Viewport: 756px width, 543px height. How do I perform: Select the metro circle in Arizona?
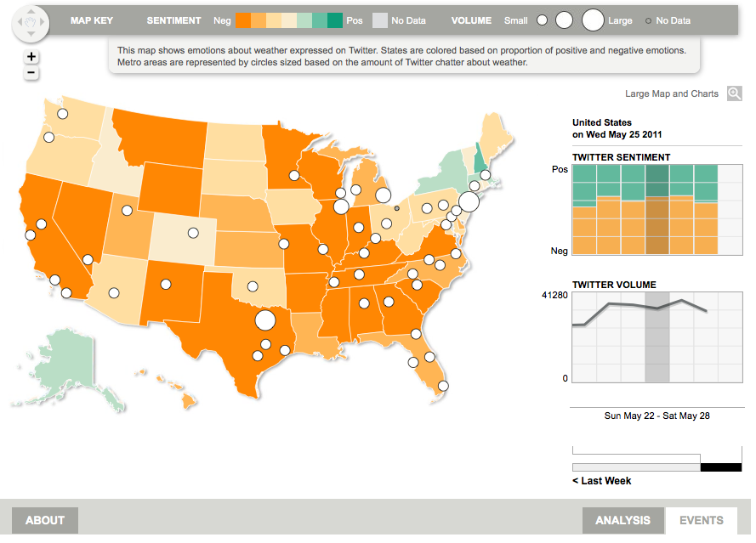click(114, 293)
